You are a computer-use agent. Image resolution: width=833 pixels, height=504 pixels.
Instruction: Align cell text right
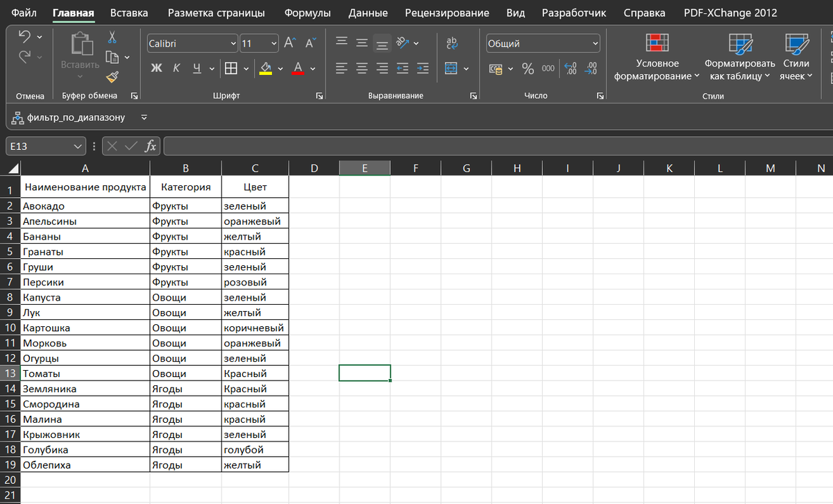click(382, 68)
